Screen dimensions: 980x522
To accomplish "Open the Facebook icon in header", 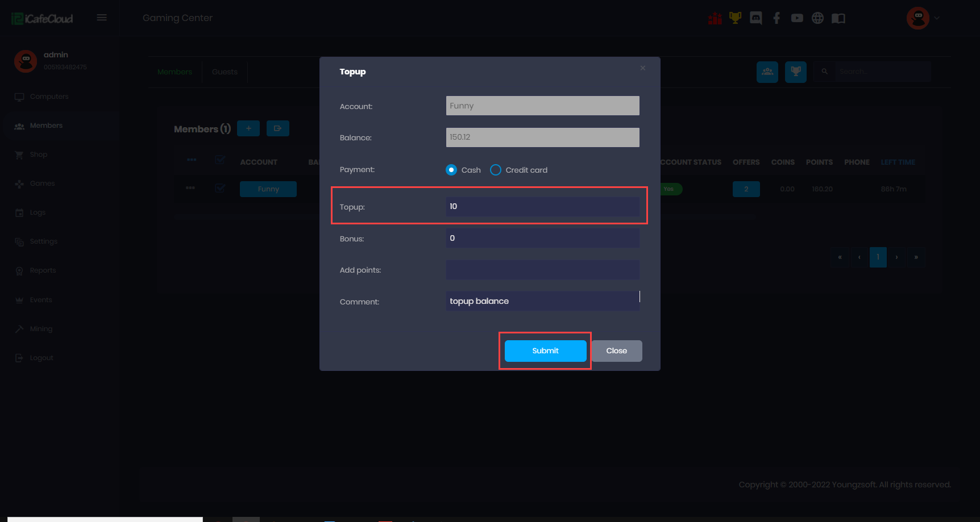I will click(x=776, y=18).
